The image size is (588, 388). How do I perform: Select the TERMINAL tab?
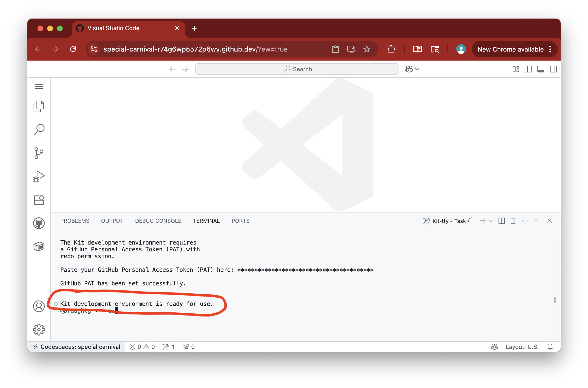pyautogui.click(x=206, y=221)
